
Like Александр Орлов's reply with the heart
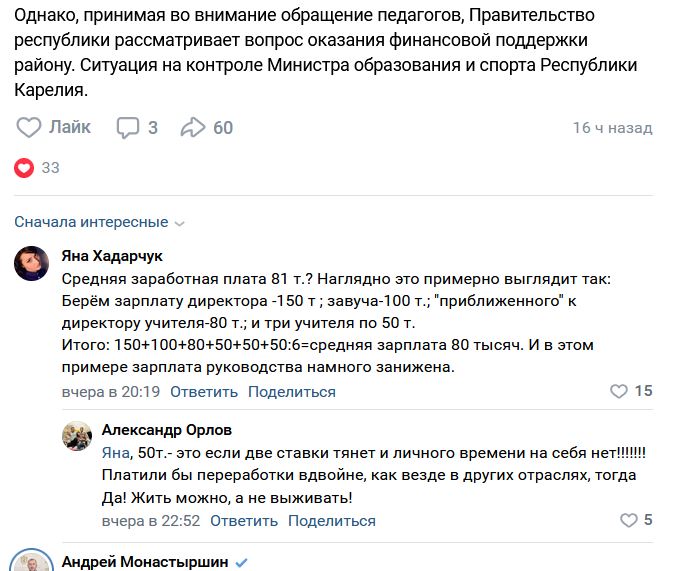629,520
